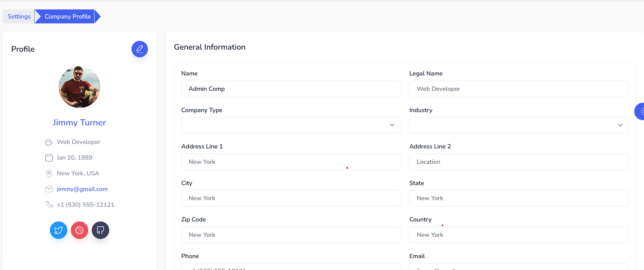Open the jimmy@gmail.com email link
The height and width of the screenshot is (270, 644).
[82, 189]
